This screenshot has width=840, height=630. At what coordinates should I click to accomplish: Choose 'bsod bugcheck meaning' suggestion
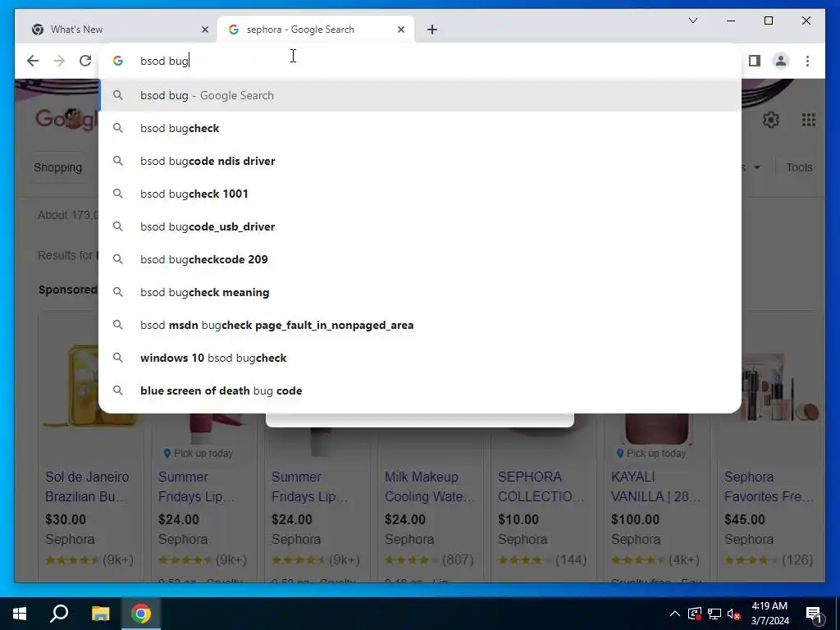click(x=421, y=292)
